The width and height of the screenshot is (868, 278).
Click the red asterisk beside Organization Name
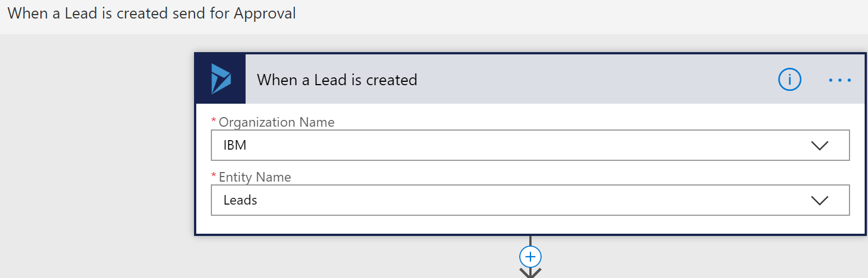pyautogui.click(x=213, y=122)
